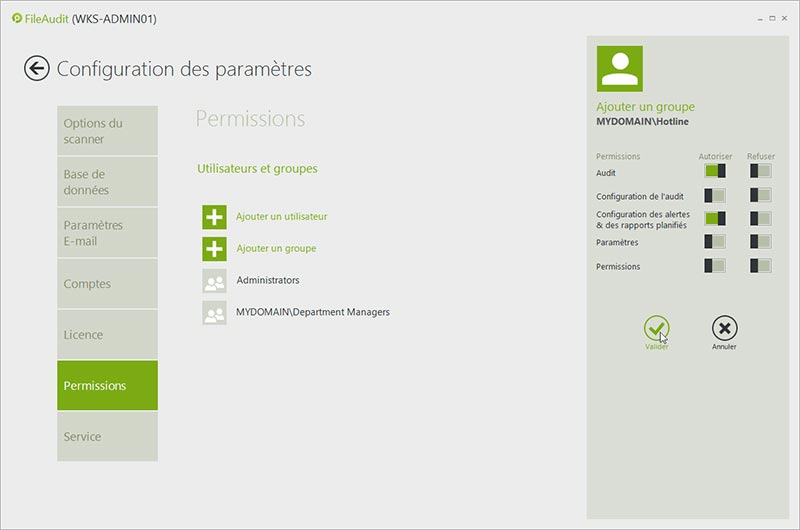Switch to the Base de données tab

pyautogui.click(x=107, y=182)
